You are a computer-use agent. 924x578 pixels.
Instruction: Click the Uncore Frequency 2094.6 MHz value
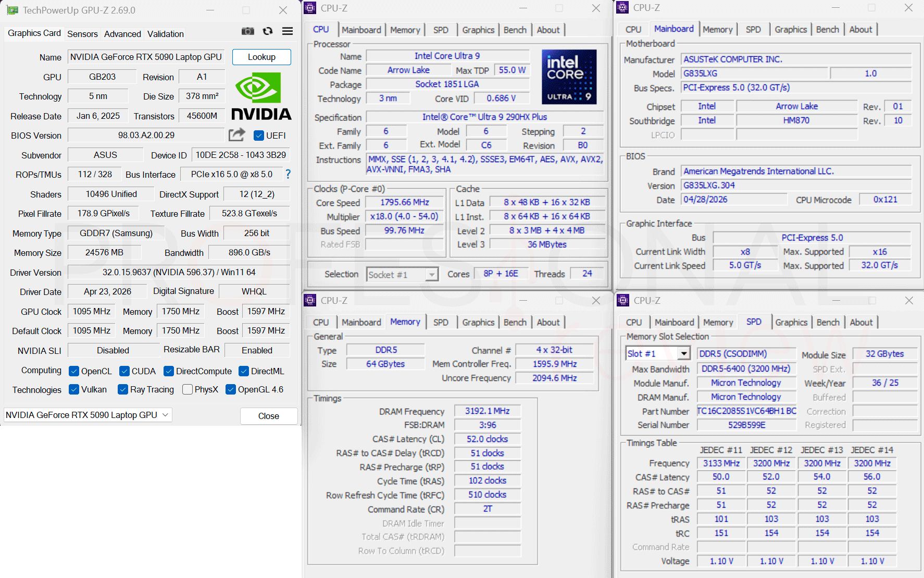(x=555, y=378)
